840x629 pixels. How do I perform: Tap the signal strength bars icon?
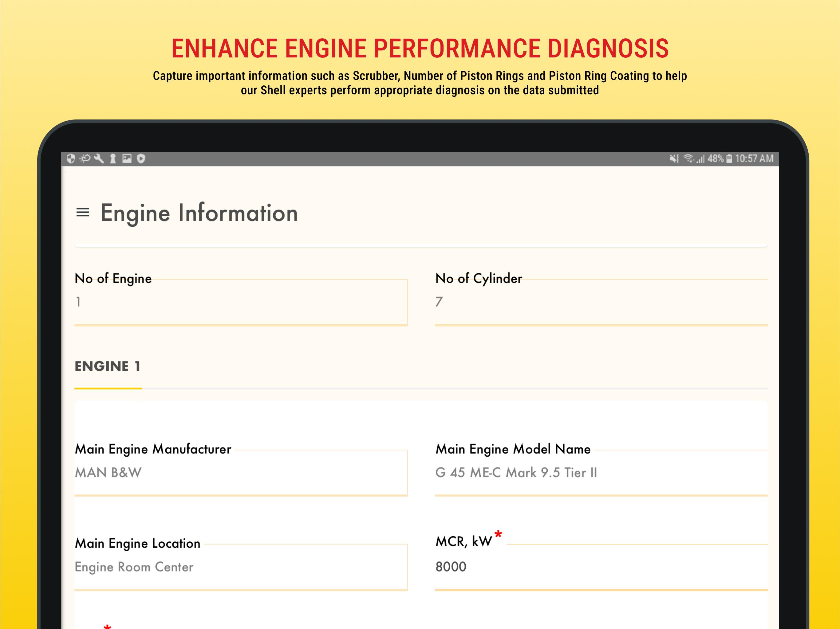pyautogui.click(x=701, y=159)
